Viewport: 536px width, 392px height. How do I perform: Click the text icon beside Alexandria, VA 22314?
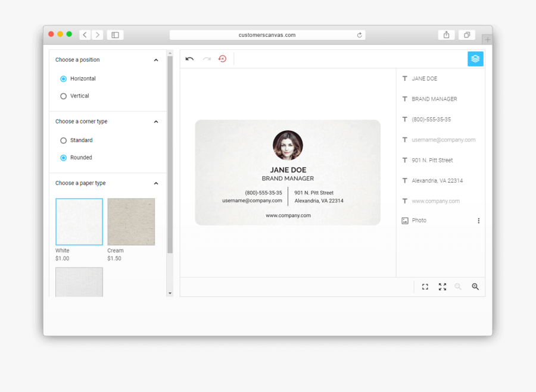tap(405, 181)
